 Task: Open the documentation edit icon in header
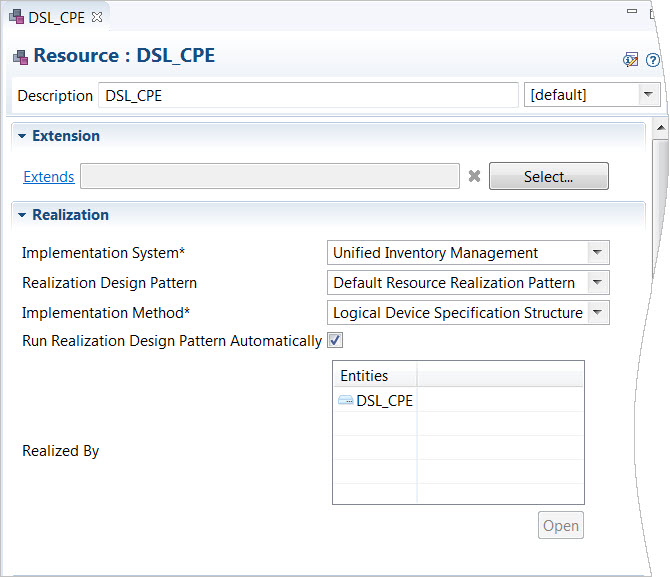(x=631, y=60)
